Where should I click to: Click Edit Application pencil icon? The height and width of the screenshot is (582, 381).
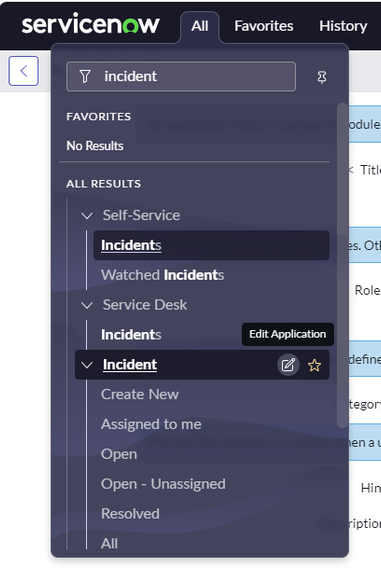click(x=288, y=365)
